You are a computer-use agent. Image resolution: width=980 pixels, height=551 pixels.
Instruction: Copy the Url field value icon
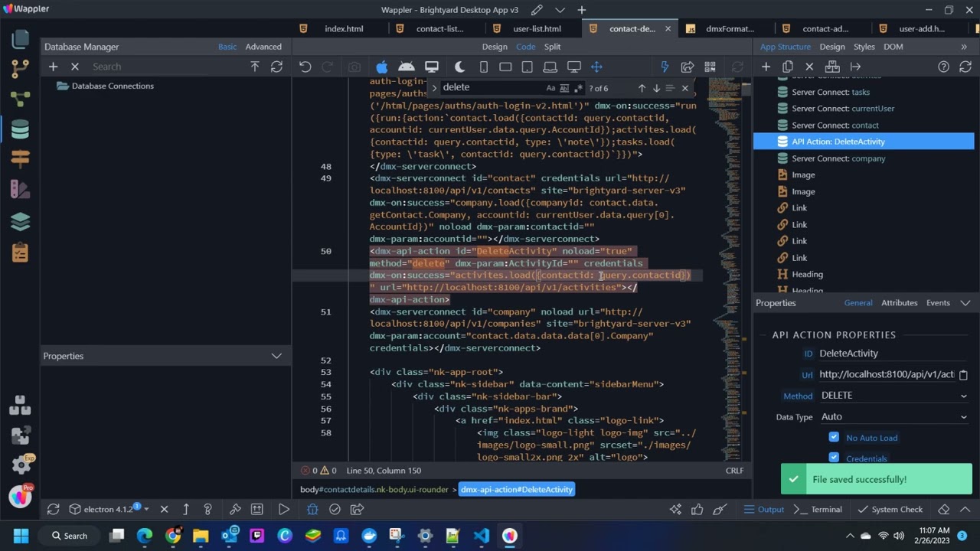tap(963, 375)
